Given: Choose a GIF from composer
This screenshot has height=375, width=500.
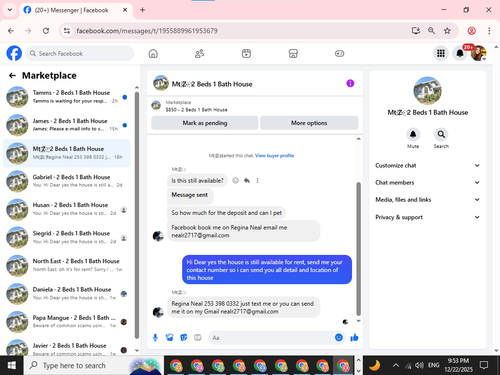Looking at the screenshot, I should [198, 338].
